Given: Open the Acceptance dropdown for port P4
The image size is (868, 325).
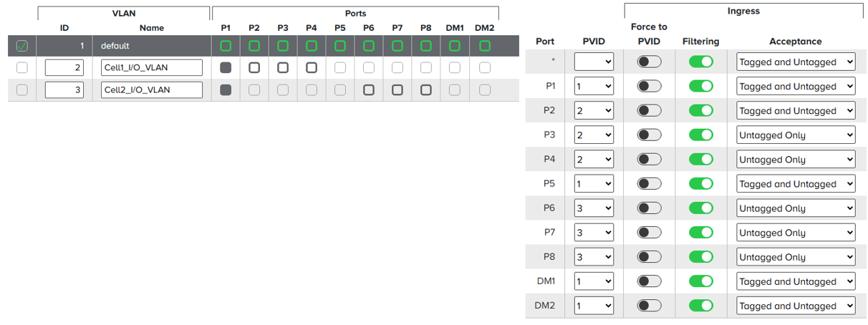Looking at the screenshot, I should [796, 159].
